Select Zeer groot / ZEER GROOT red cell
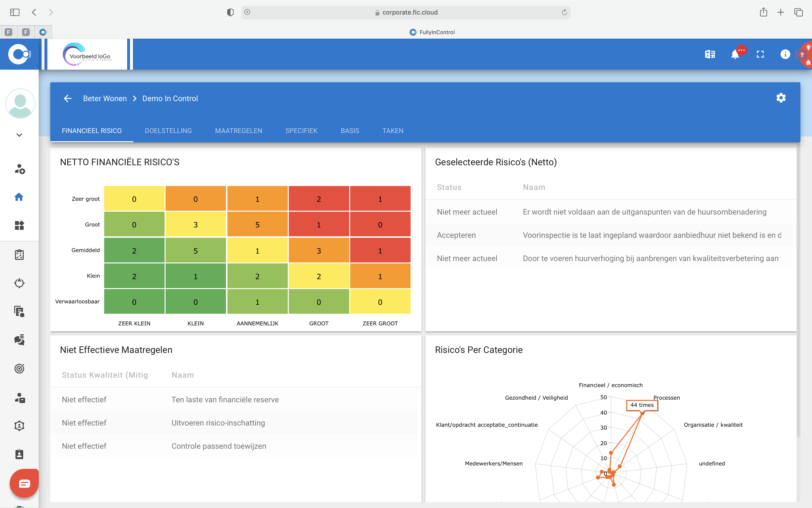 click(x=380, y=199)
